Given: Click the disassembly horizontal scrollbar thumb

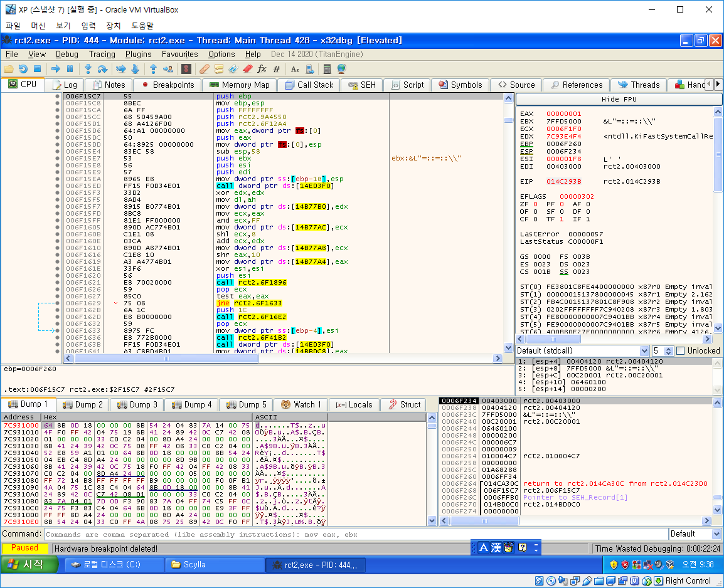Looking at the screenshot, I should coord(166,359).
